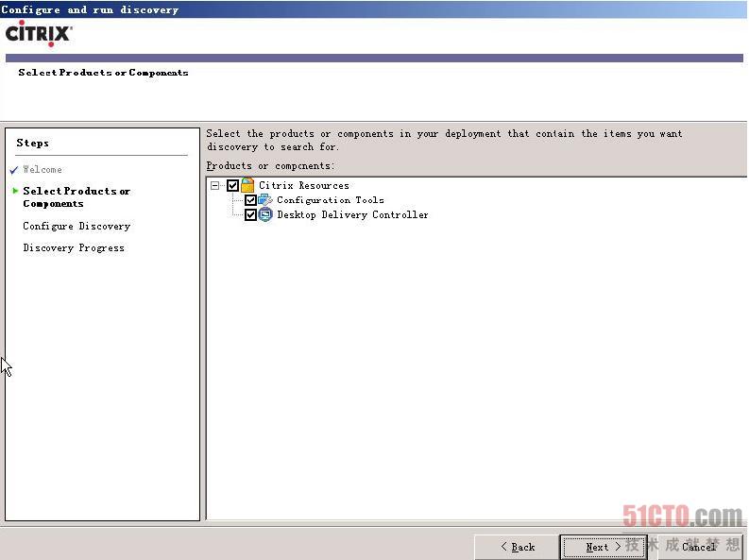Click the Desktop Delivery Controller icon
The width and height of the screenshot is (749, 560).
click(x=265, y=214)
